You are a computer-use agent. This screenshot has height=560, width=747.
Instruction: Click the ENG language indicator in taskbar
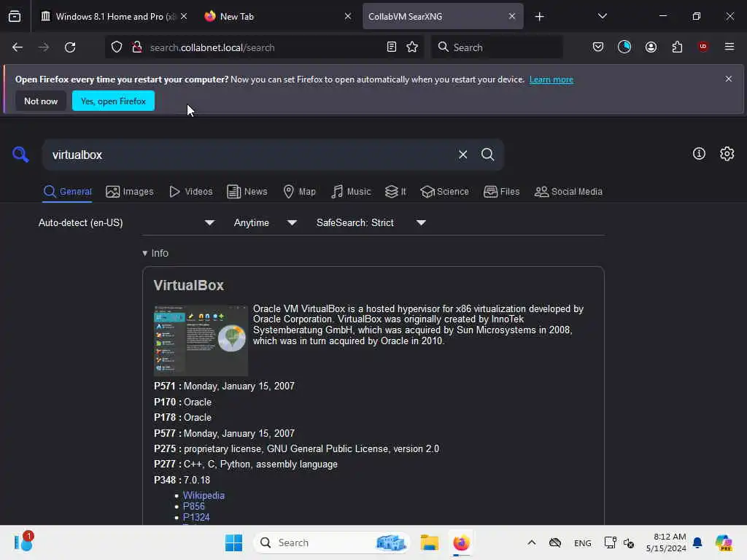click(x=583, y=542)
